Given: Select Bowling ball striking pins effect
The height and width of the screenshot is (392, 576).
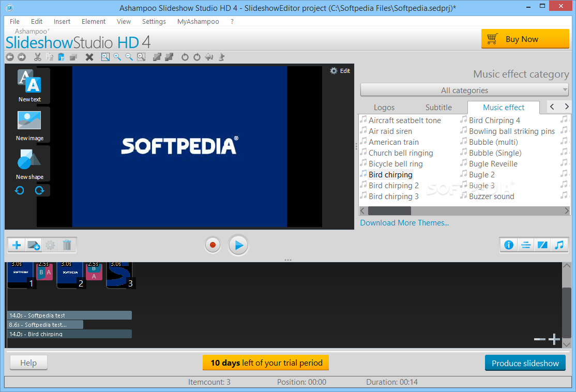Looking at the screenshot, I should click(x=511, y=131).
